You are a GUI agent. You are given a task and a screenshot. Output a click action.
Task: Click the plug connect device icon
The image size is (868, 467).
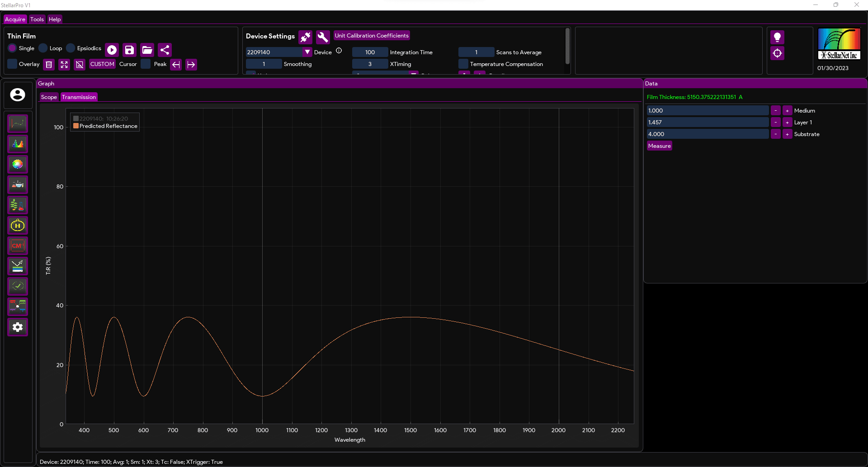306,37
